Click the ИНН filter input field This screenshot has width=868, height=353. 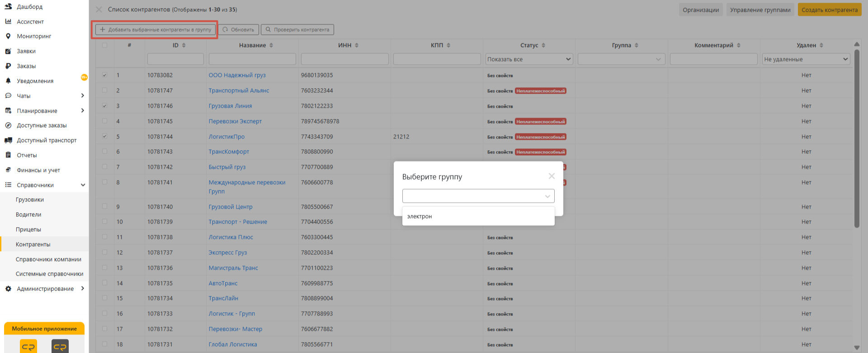click(x=344, y=59)
